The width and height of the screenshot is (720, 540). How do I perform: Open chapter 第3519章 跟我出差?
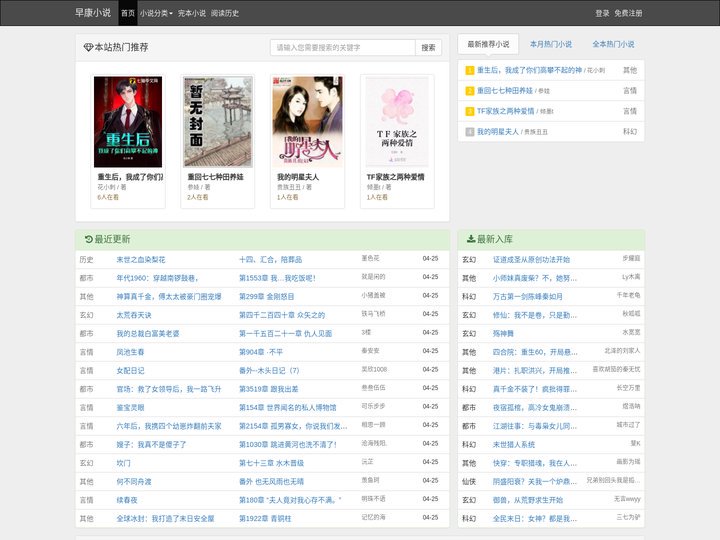pos(269,389)
